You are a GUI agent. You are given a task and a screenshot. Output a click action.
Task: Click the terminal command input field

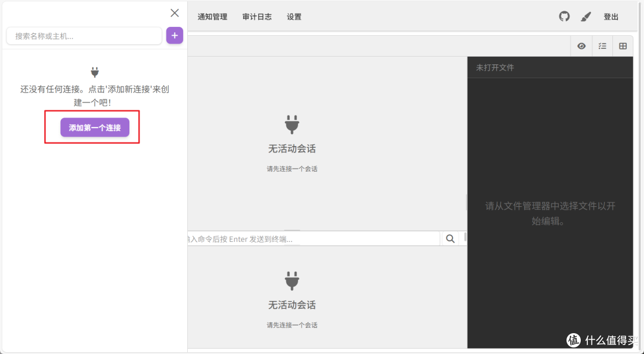pos(314,239)
